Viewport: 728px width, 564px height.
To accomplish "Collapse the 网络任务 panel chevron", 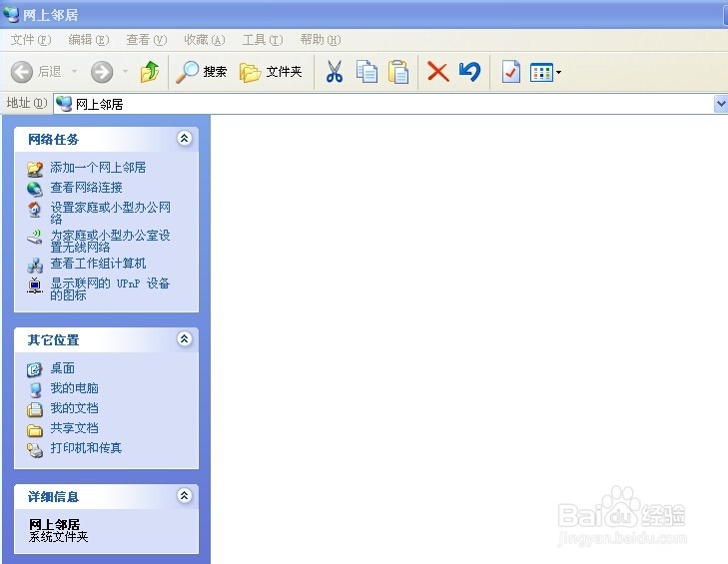I will coord(185,139).
